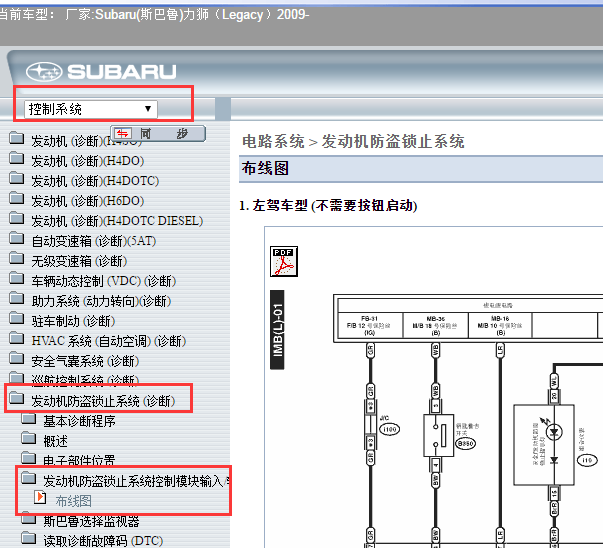Click the B350 connector in the diagram

pyautogui.click(x=465, y=443)
